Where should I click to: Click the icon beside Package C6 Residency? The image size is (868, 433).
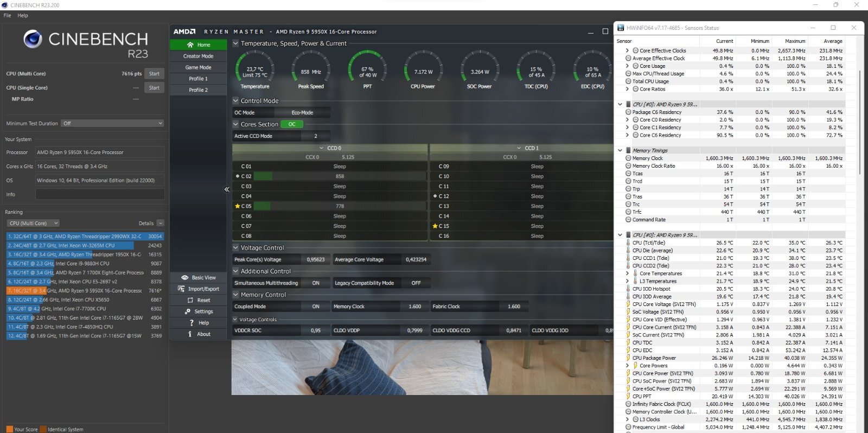(x=628, y=112)
